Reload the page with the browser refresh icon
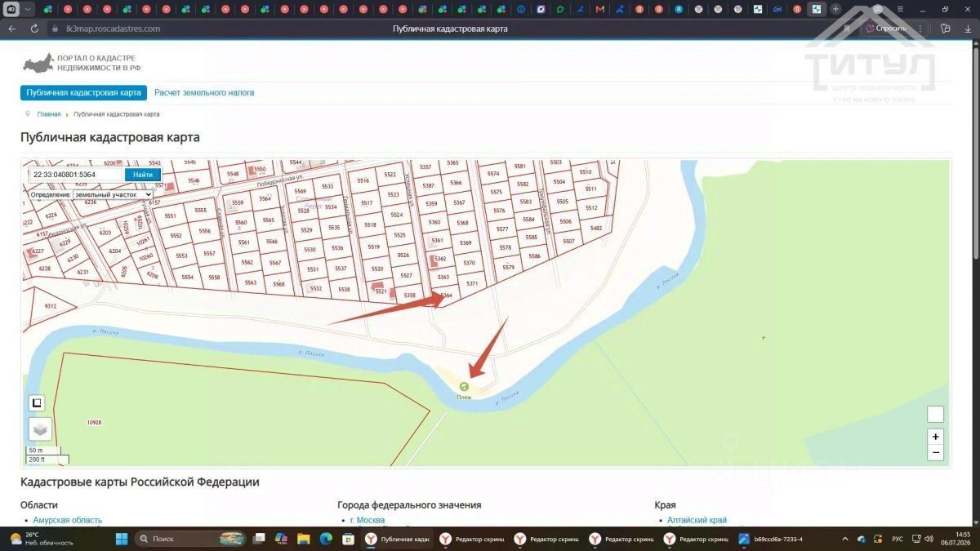Screen dimensions: 980x551 pyautogui.click(x=34, y=28)
